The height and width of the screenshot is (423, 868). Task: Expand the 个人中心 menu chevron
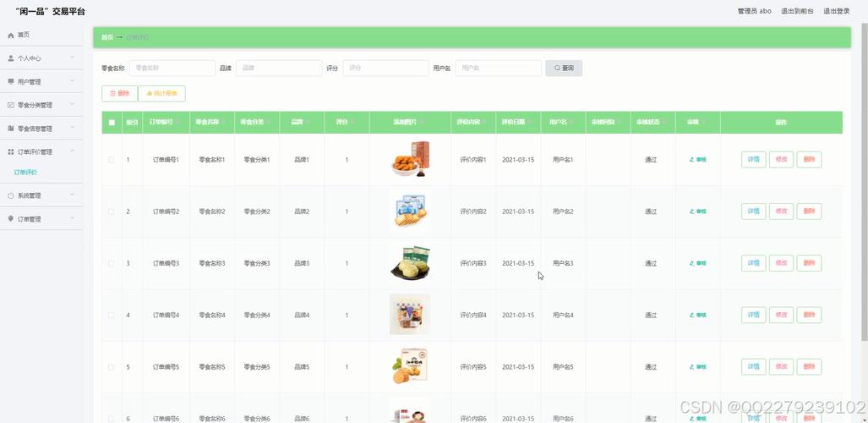point(72,57)
